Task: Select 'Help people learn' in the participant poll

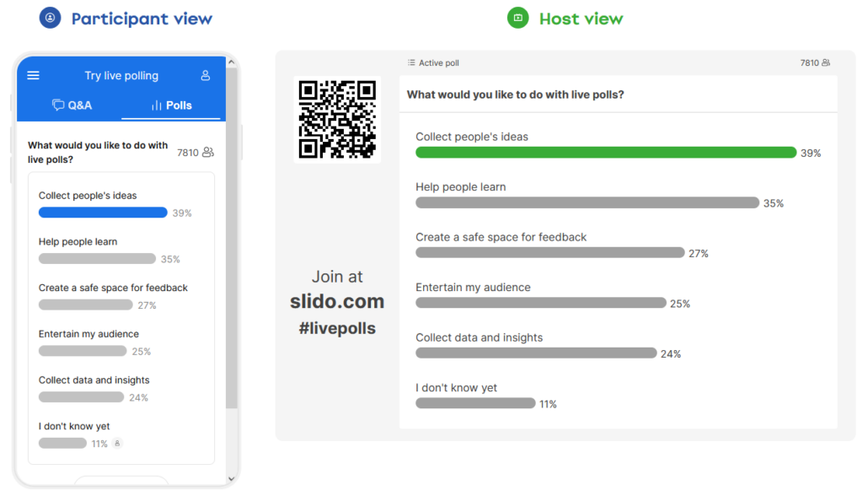Action: click(x=78, y=242)
